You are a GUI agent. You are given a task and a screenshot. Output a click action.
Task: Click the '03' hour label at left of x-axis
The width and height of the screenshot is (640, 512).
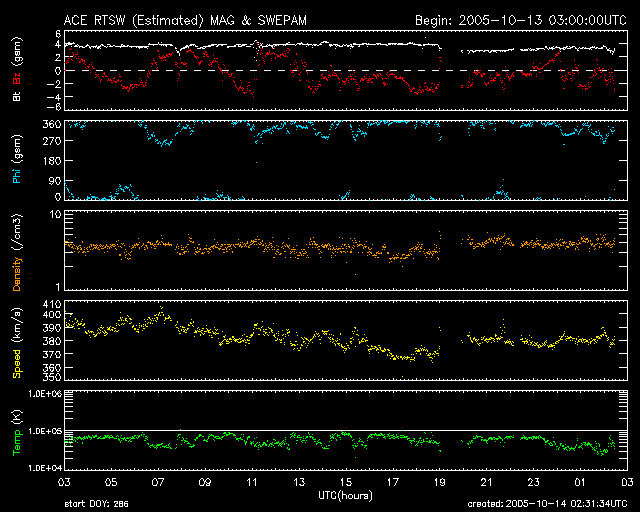click(x=64, y=483)
